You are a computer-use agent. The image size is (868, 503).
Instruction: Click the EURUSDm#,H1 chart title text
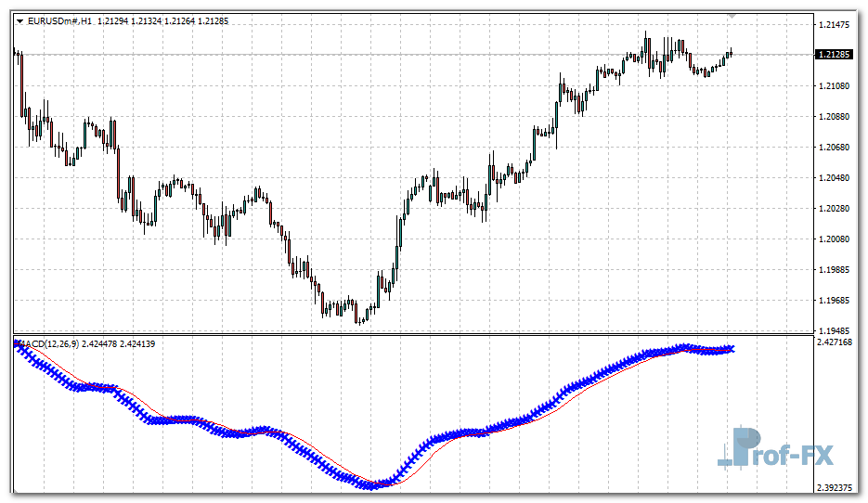coord(60,20)
